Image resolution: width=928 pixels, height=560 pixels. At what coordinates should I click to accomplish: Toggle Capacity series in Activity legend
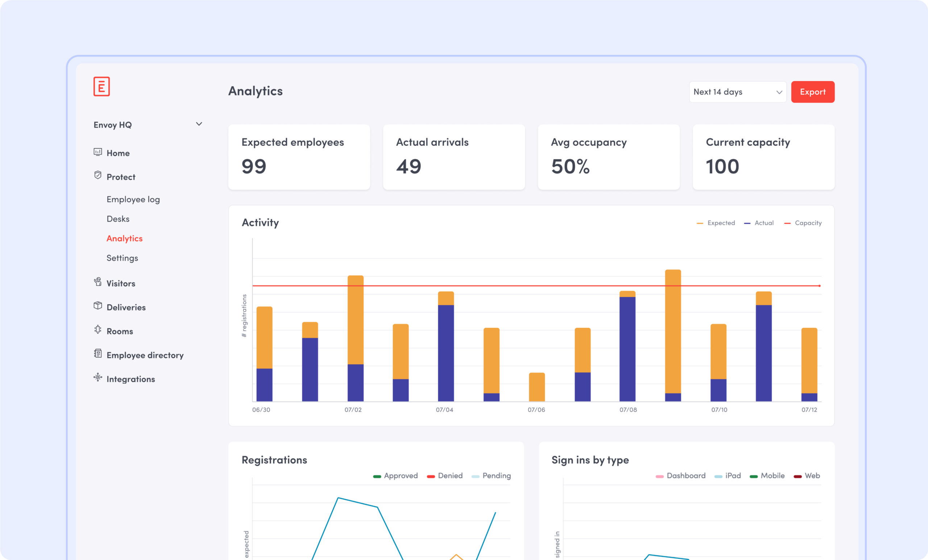click(808, 223)
